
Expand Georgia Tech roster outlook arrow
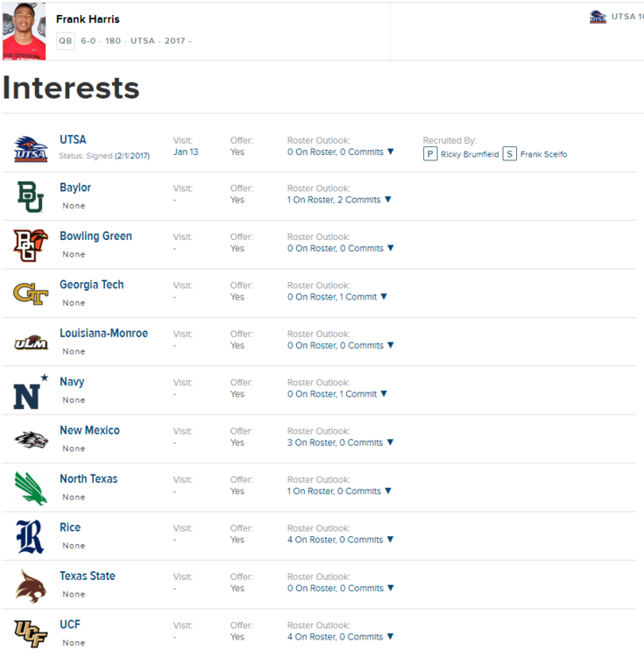[384, 297]
